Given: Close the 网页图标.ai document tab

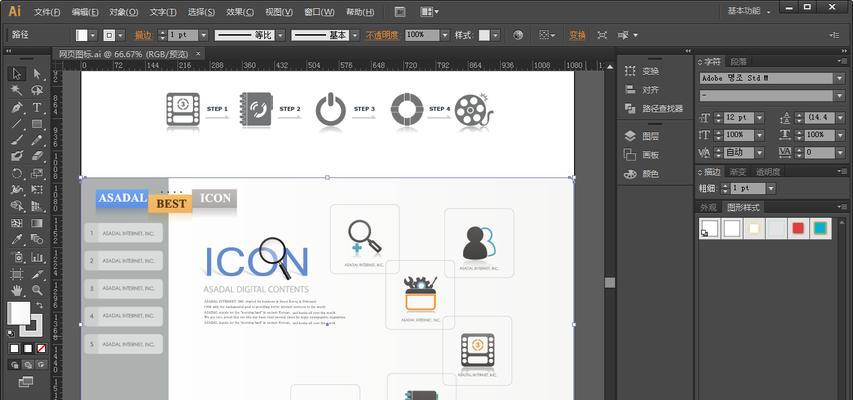Looking at the screenshot, I should (x=198, y=53).
